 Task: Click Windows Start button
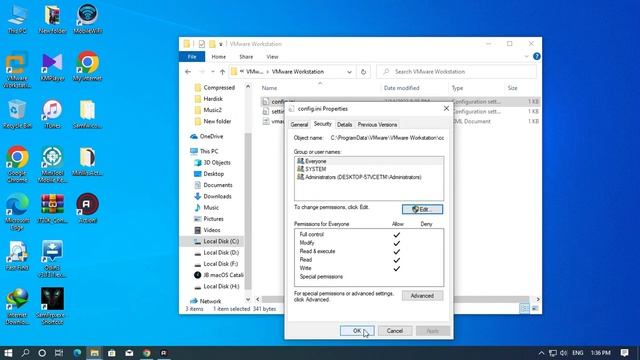pos(8,353)
